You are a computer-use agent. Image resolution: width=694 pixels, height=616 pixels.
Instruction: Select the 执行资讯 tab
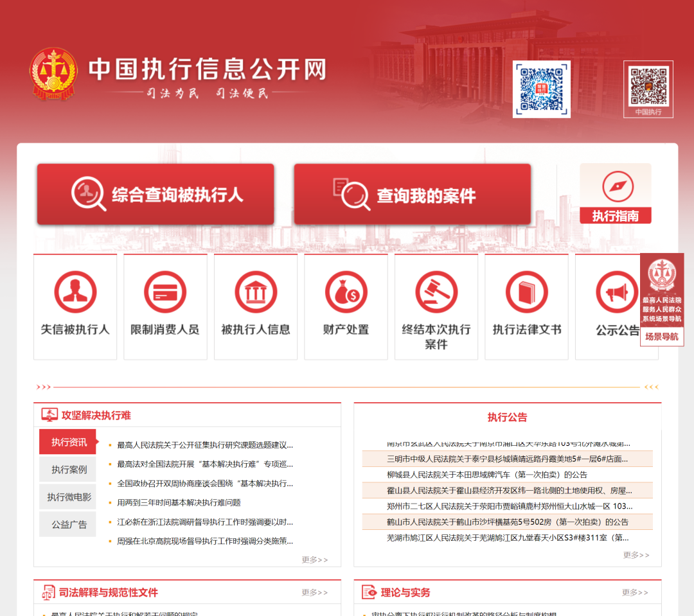[67, 442]
